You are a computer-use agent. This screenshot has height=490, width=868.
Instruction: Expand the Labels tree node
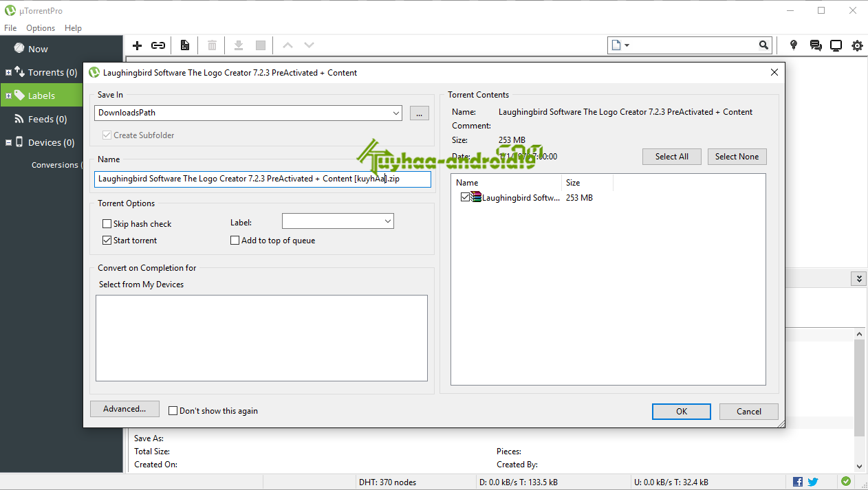[x=8, y=96]
